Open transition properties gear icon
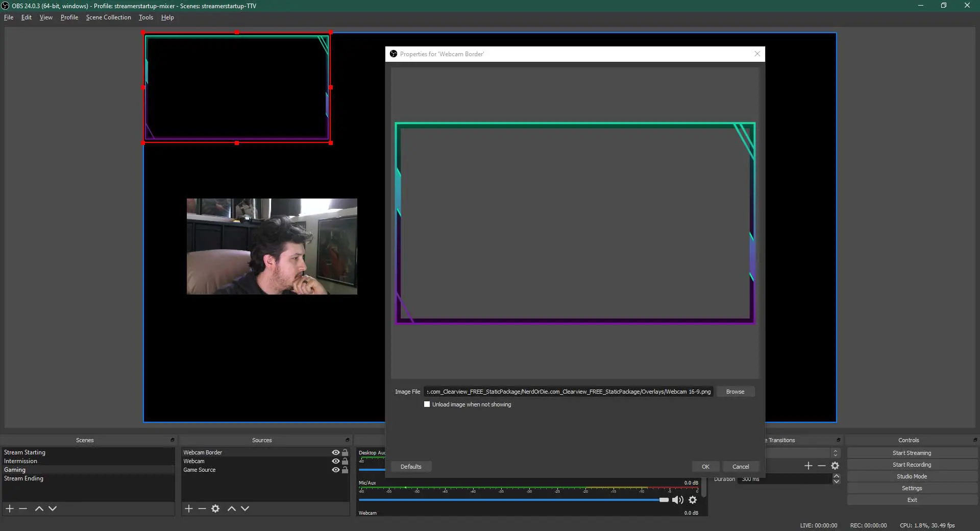Image resolution: width=980 pixels, height=531 pixels. pyautogui.click(x=835, y=466)
